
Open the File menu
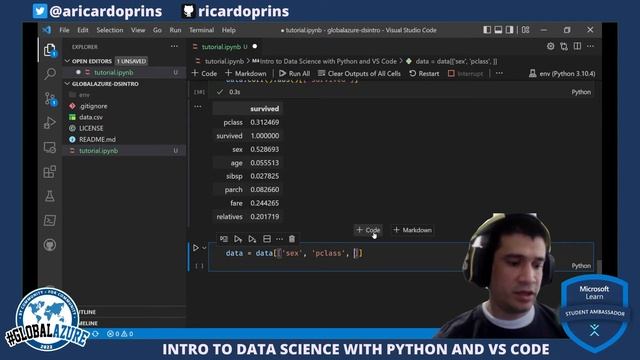coord(64,30)
